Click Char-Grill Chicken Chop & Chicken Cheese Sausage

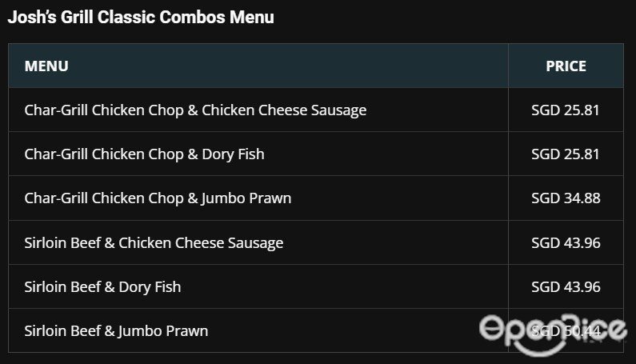(x=195, y=110)
